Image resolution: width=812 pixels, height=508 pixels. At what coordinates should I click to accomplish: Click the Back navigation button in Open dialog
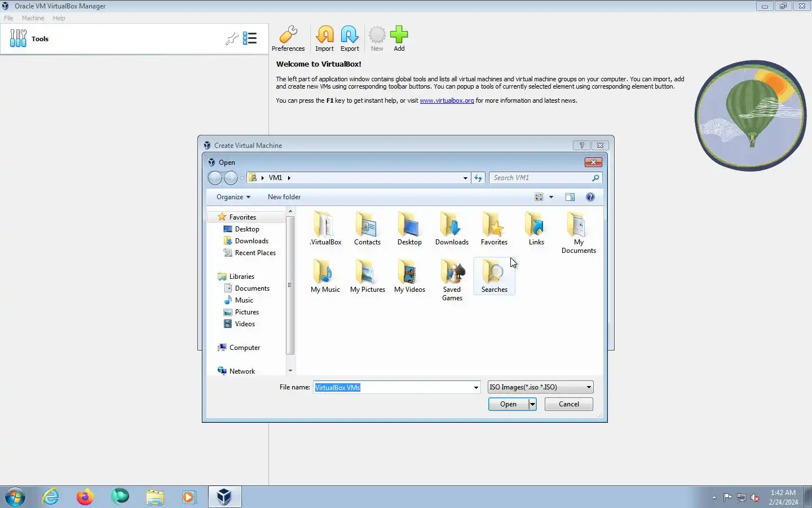(x=215, y=178)
